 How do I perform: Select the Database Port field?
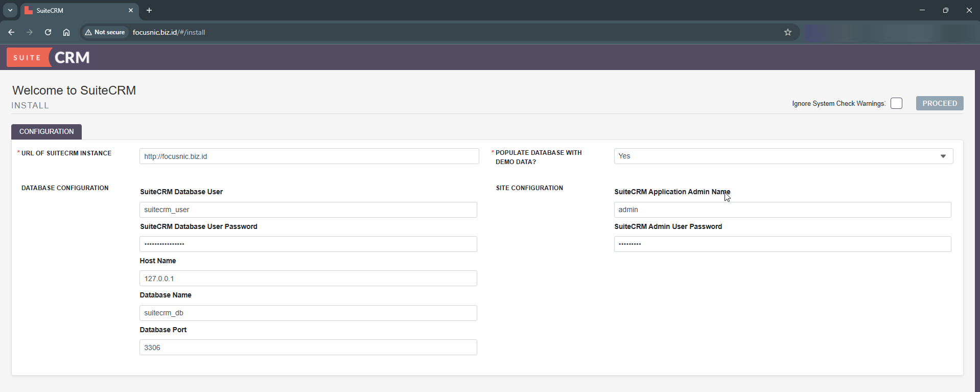308,348
